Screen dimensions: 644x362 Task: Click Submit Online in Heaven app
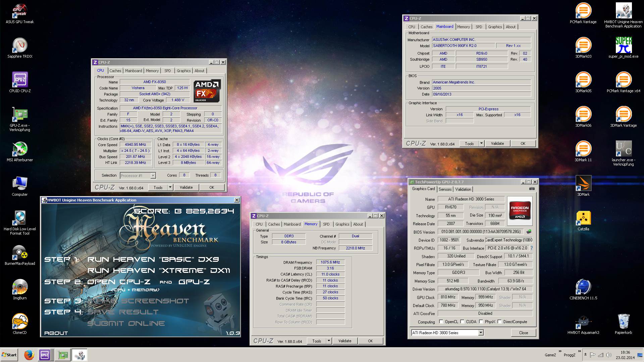[x=126, y=323]
